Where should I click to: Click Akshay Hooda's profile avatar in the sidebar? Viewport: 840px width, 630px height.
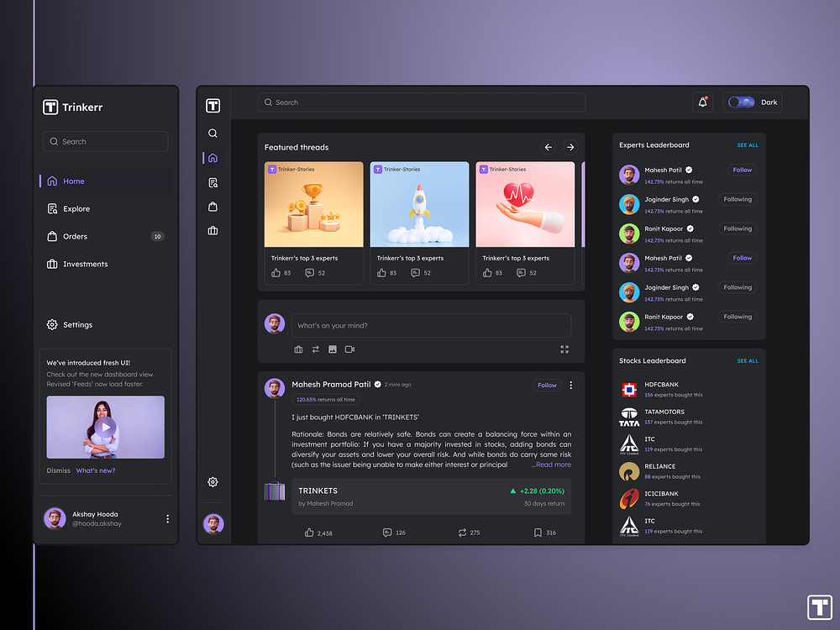point(55,518)
